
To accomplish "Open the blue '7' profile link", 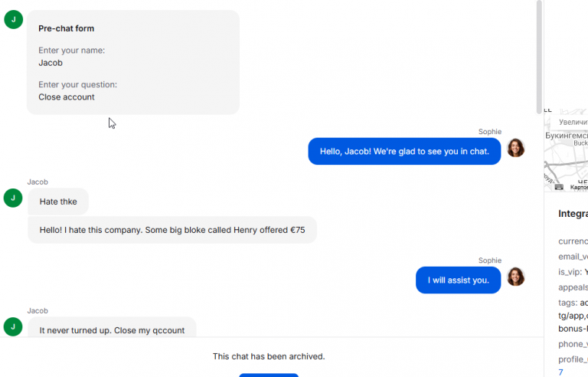I will click(560, 372).
